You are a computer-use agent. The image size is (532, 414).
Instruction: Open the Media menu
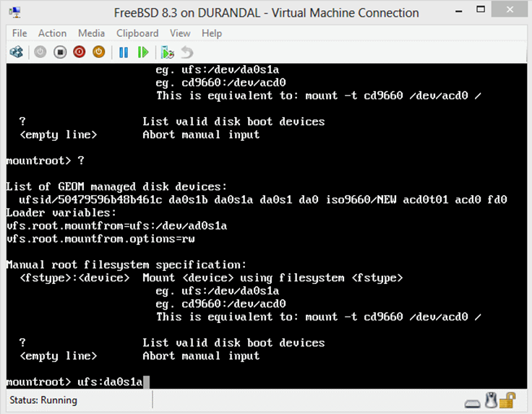coord(91,33)
